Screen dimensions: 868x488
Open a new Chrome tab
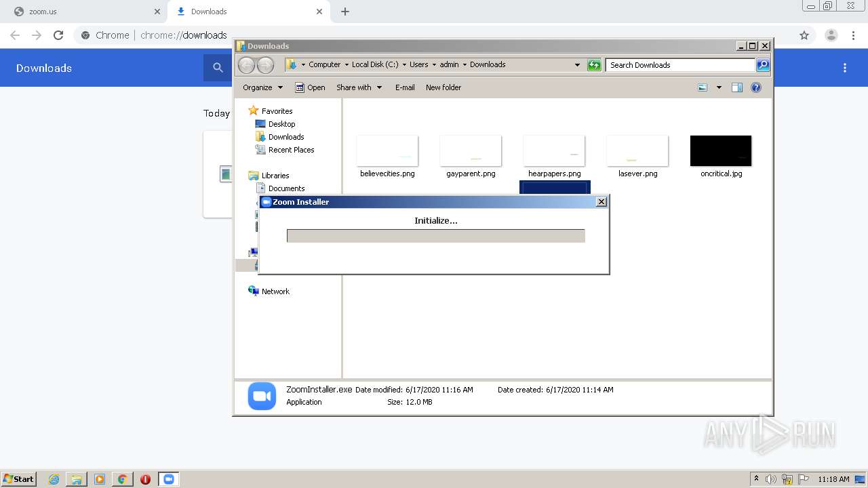345,12
